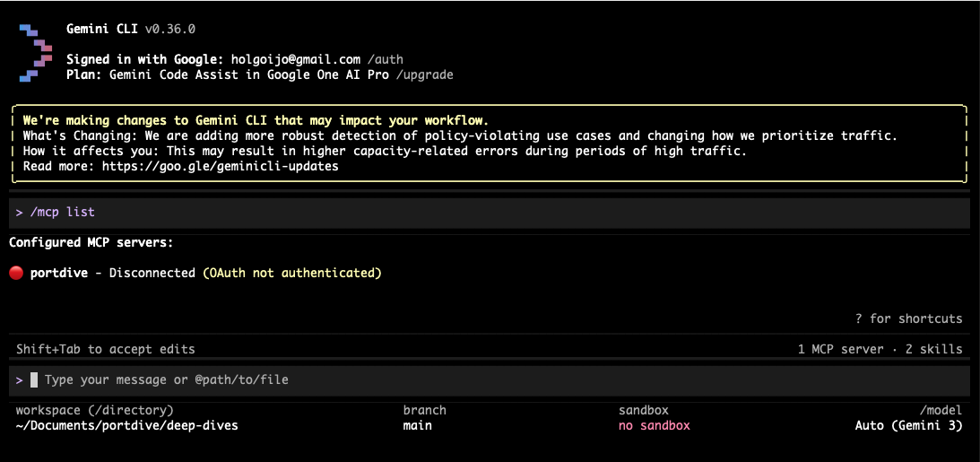
Task: Click the '/model' label
Action: click(941, 410)
